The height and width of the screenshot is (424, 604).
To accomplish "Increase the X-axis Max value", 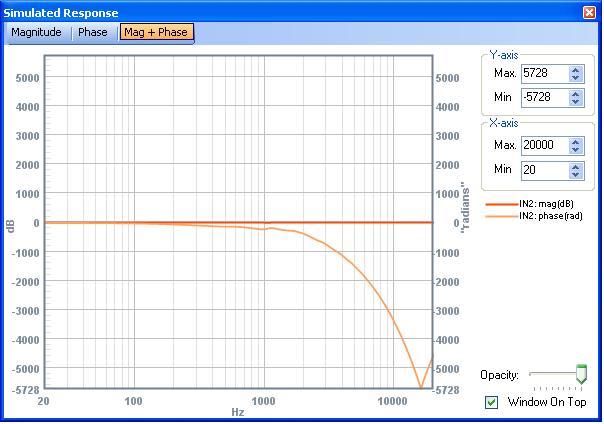I will coord(576,142).
